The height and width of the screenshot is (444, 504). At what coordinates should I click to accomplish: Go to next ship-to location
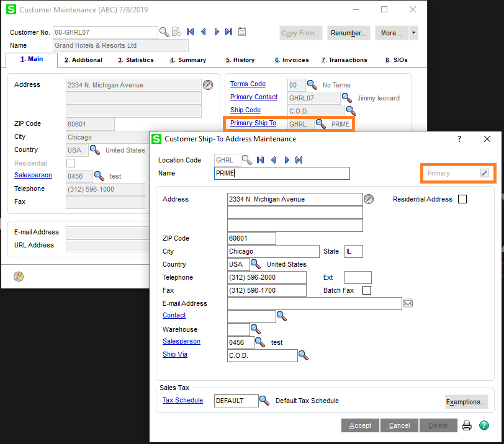click(287, 160)
